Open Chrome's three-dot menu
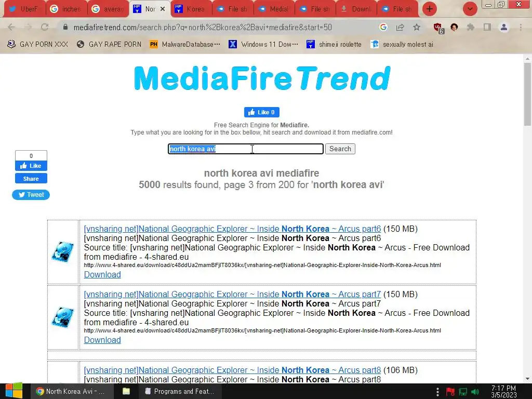This screenshot has height=399, width=532. point(521,27)
